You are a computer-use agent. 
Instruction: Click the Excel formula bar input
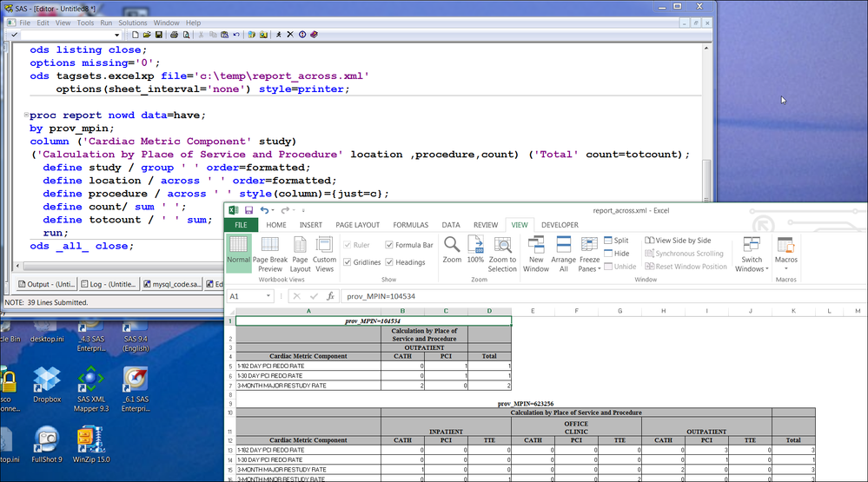(x=521, y=296)
